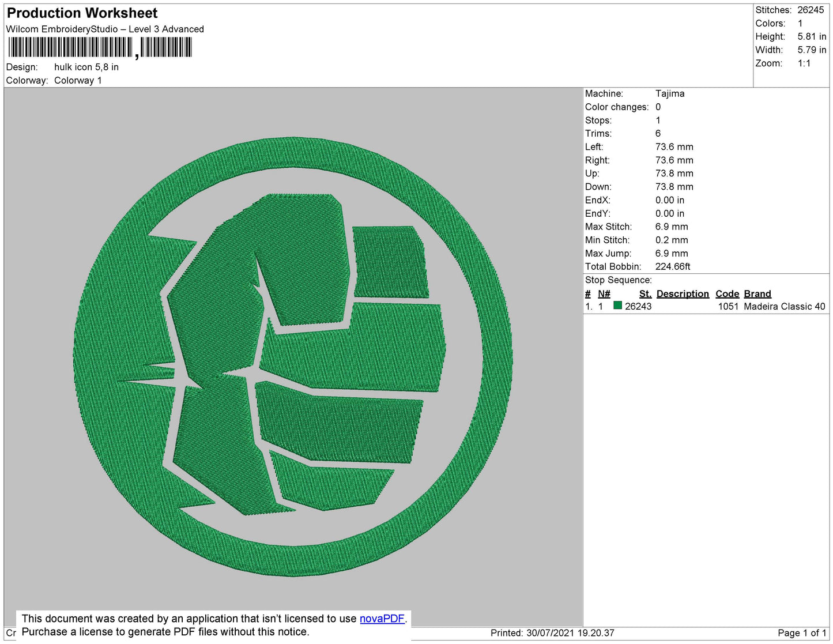Click the stop stitch count 26243

click(638, 306)
